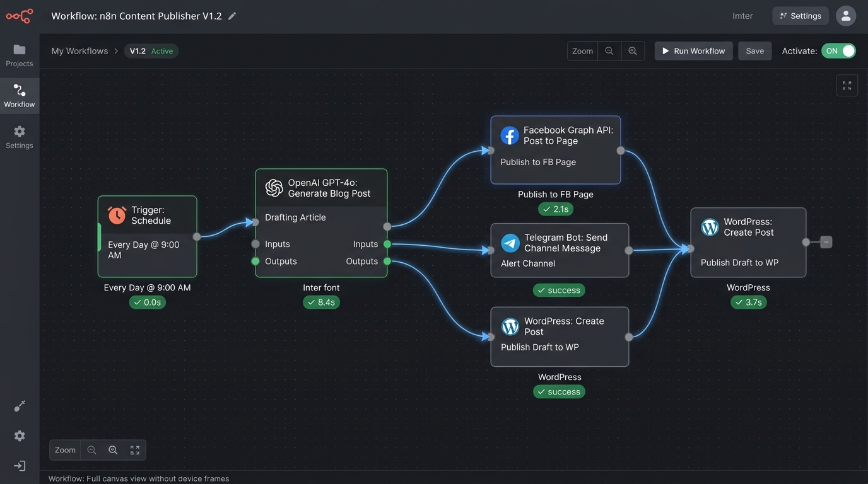The height and width of the screenshot is (484, 868).
Task: Click the Save button
Action: pyautogui.click(x=755, y=51)
